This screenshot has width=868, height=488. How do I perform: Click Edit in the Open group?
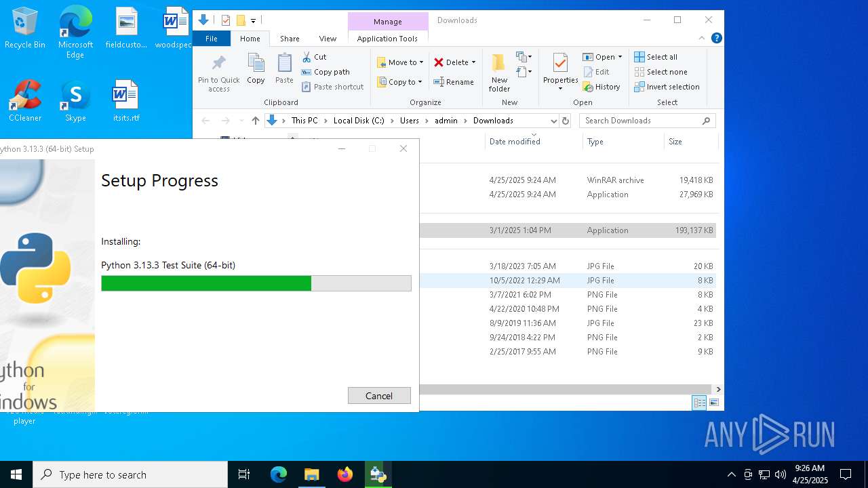click(596, 72)
